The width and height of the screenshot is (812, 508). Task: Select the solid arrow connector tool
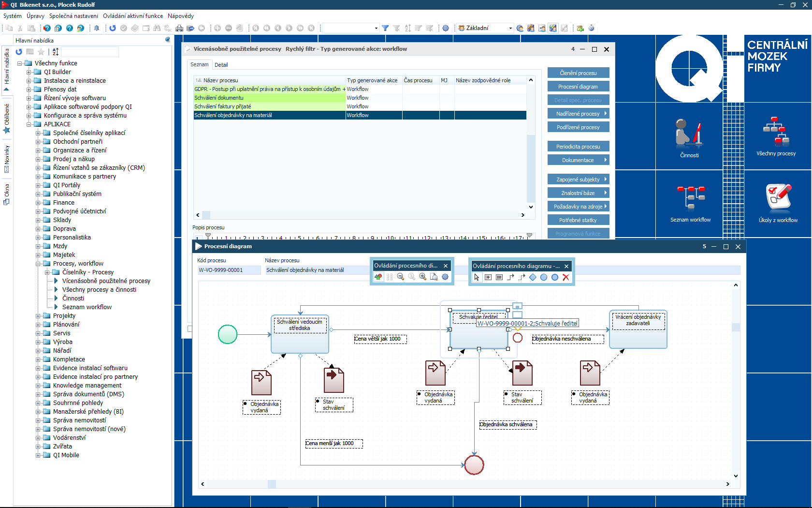510,277
